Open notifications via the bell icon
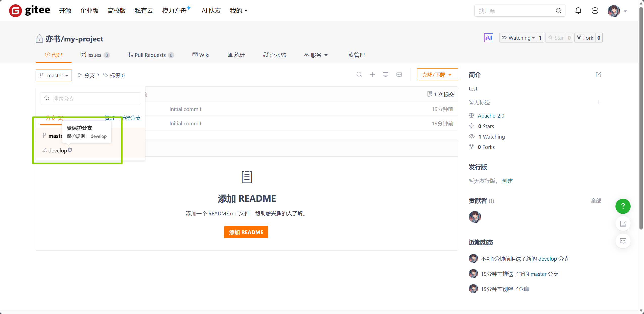 click(x=578, y=11)
